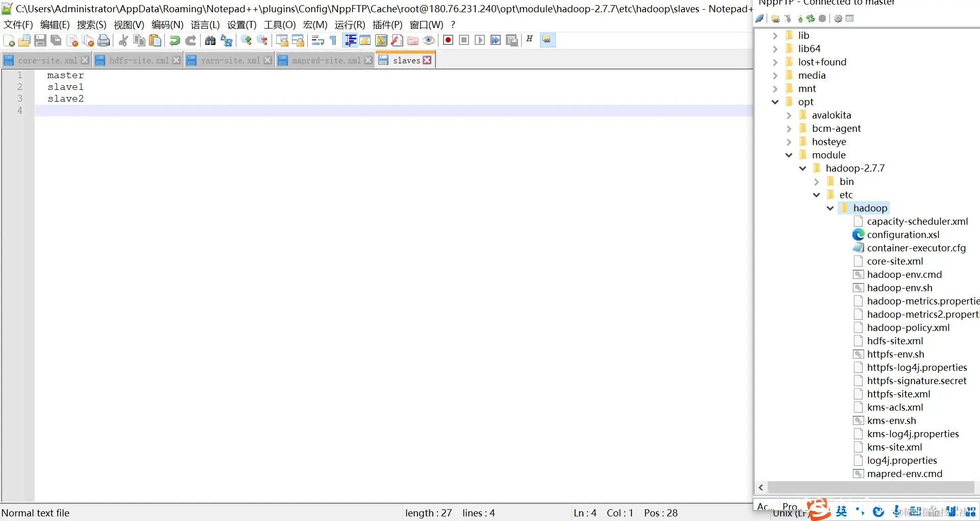Select hadoop-env.sh in FTP tree

[899, 288]
